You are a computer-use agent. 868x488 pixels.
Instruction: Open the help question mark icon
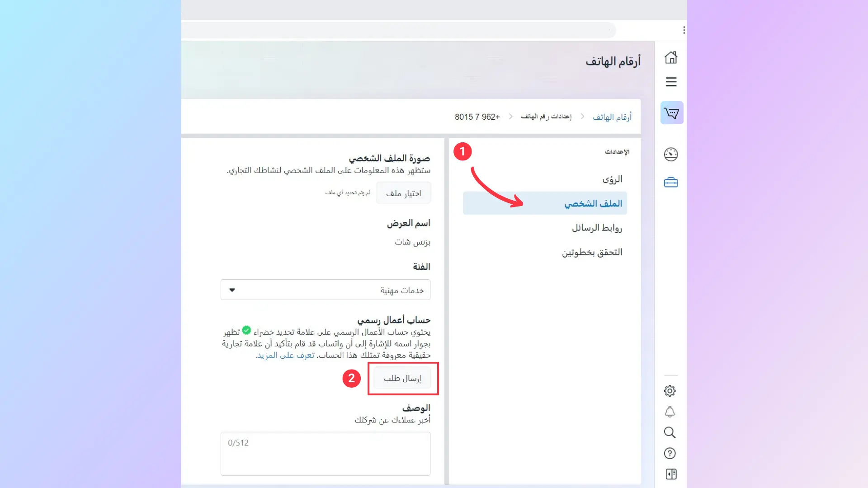[x=670, y=453]
